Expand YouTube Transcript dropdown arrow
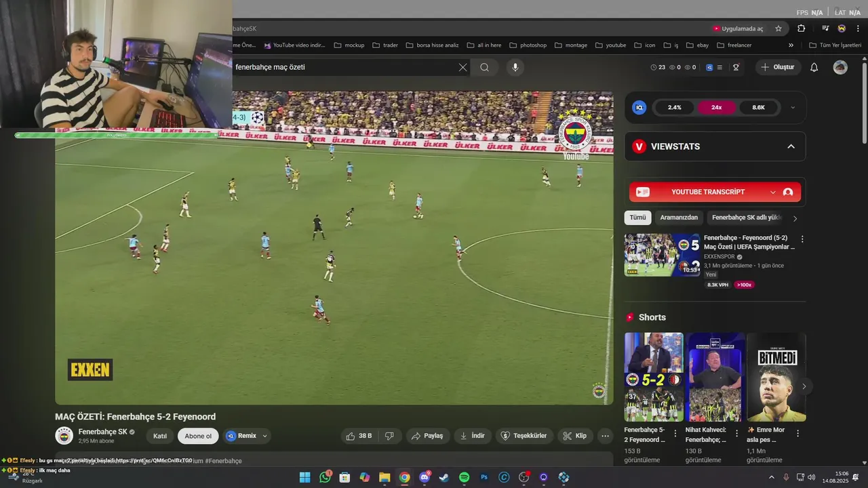The image size is (868, 488). tap(772, 192)
